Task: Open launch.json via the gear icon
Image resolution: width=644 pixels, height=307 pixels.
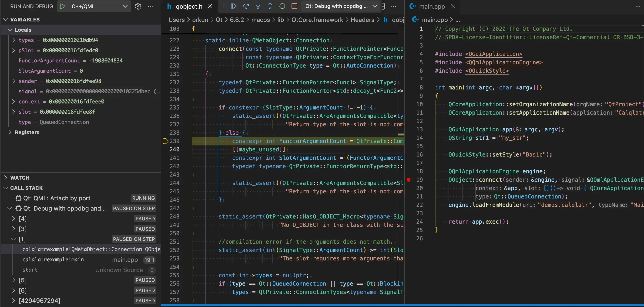Action: [138, 6]
